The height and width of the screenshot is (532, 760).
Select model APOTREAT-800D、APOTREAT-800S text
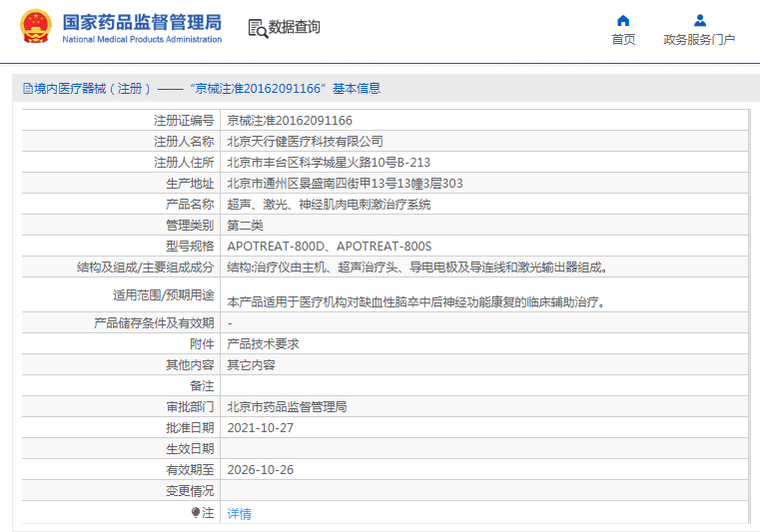coord(330,247)
